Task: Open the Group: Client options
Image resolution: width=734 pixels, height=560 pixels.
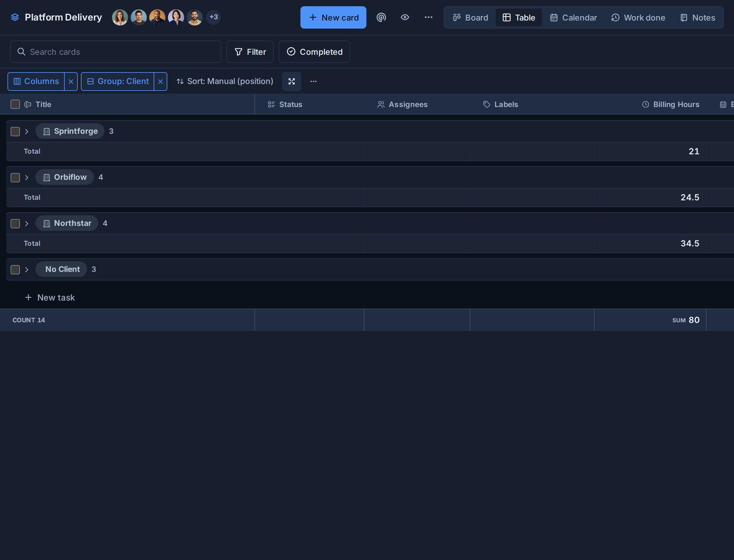Action: [118, 81]
